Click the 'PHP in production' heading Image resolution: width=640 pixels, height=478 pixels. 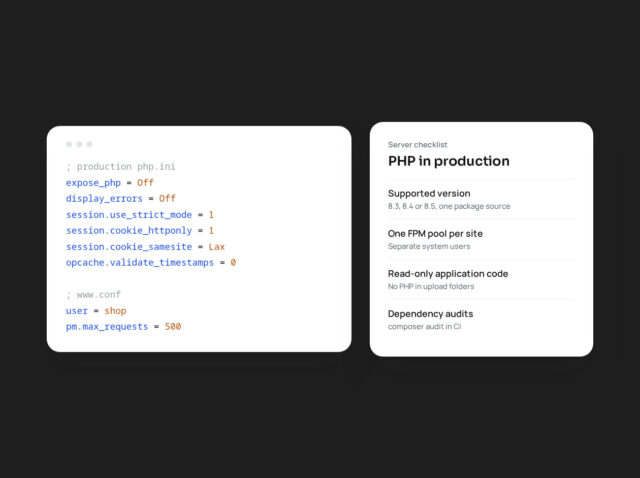point(449,161)
